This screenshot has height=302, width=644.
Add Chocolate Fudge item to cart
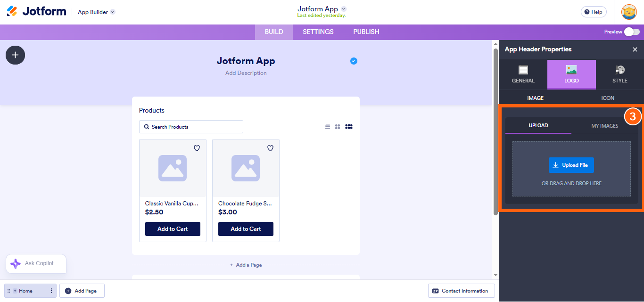246,229
